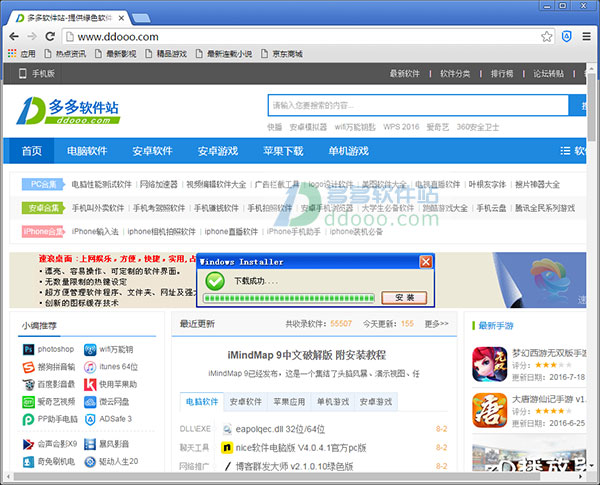Open the 排行榜 top link
Viewport: 600px width, 485px height.
[x=502, y=73]
